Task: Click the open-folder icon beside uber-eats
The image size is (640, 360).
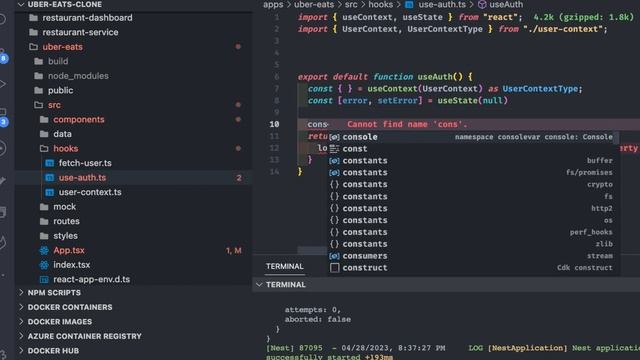Action: pos(33,47)
